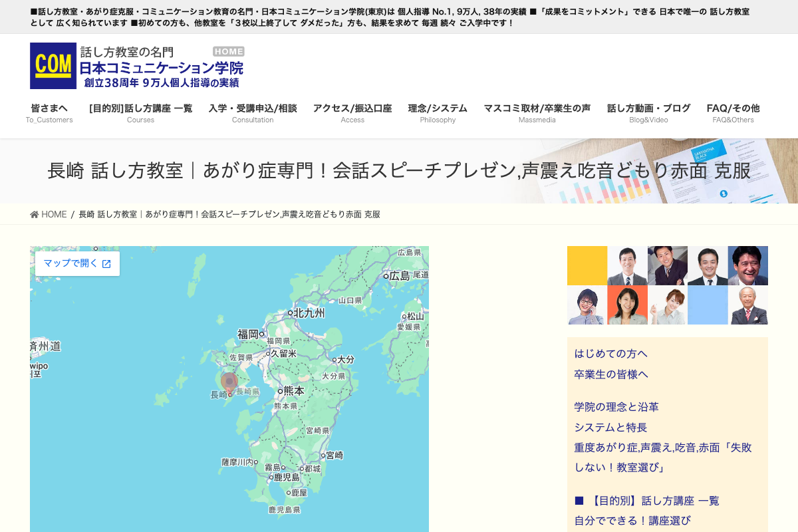Click the 薩摩川内 label on the map

pos(237,462)
